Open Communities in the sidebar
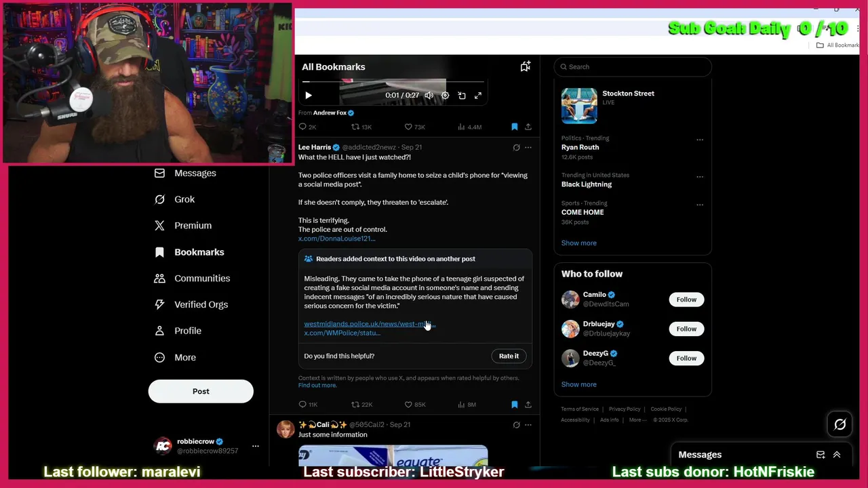The height and width of the screenshot is (488, 868). (x=192, y=279)
